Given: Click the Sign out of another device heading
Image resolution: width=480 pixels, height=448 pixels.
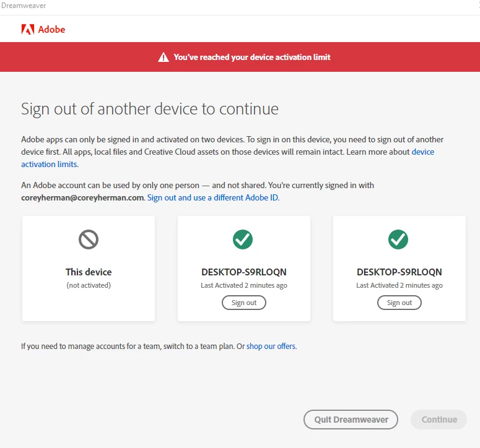Looking at the screenshot, I should click(x=150, y=109).
